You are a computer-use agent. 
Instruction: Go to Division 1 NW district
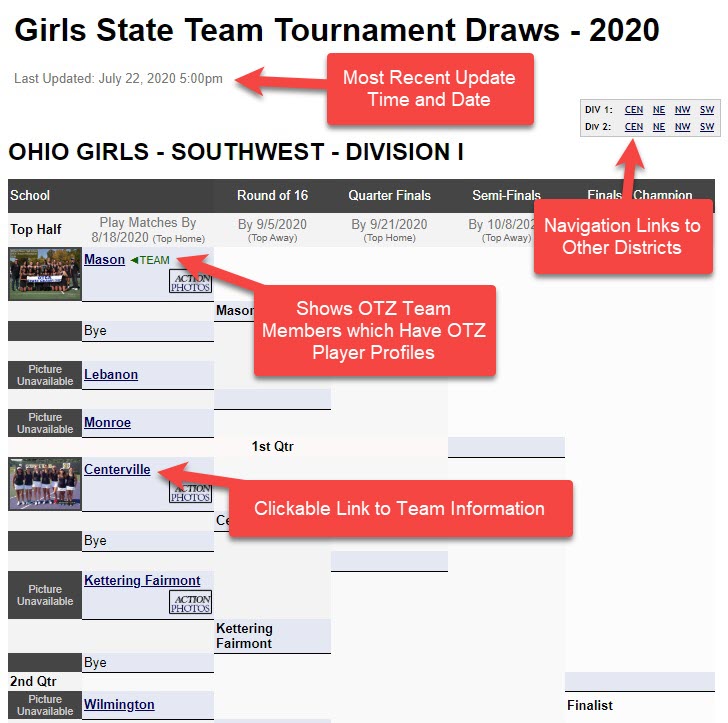(x=682, y=110)
